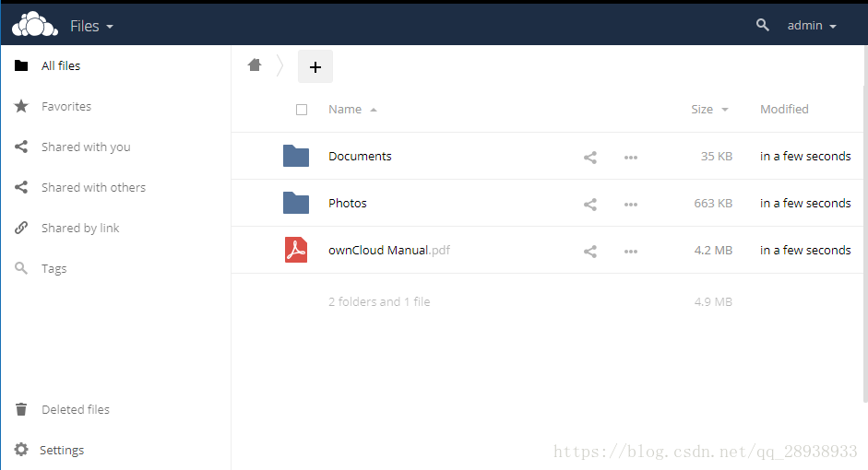Viewport: 868px width, 470px height.
Task: Share the Documents folder
Action: [x=590, y=158]
